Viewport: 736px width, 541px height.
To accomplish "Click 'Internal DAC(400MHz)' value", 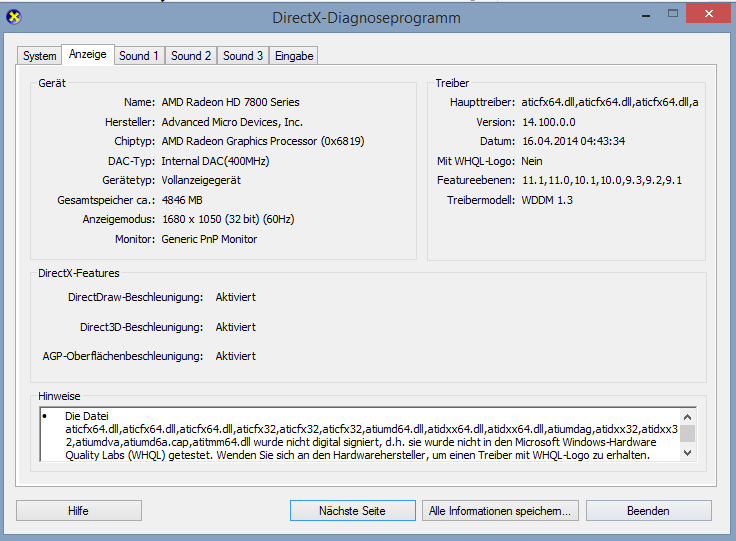I will click(x=215, y=161).
